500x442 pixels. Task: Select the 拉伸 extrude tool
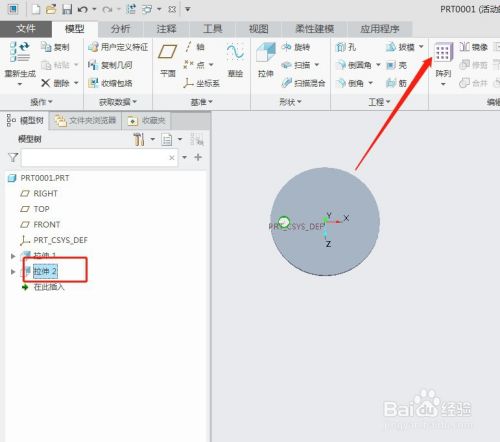pyautogui.click(x=266, y=60)
